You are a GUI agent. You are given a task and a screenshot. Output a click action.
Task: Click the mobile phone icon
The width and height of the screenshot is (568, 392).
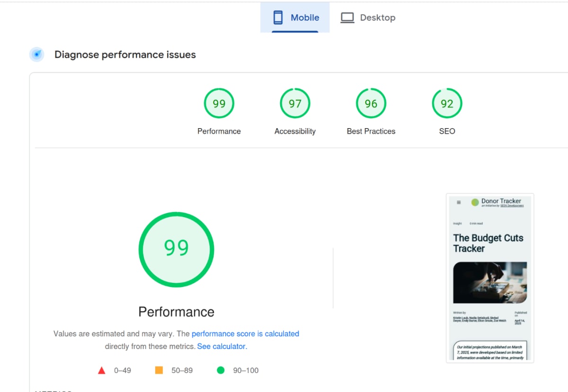(278, 17)
